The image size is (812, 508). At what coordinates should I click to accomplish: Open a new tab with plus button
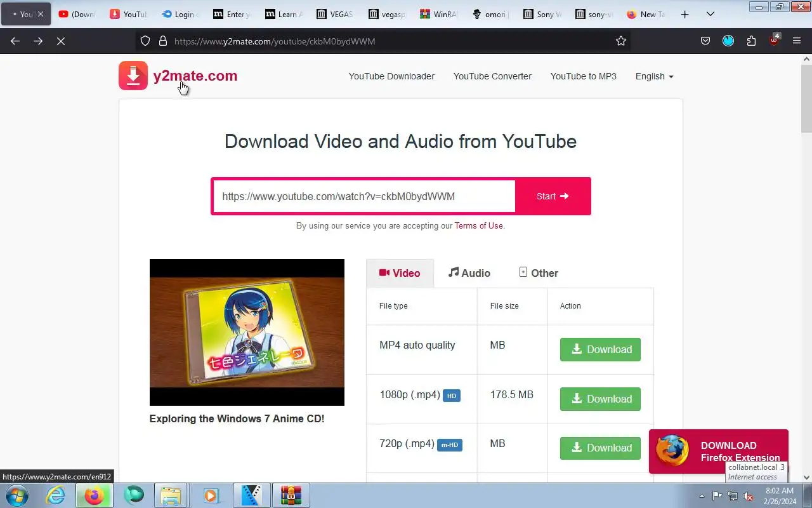click(684, 14)
